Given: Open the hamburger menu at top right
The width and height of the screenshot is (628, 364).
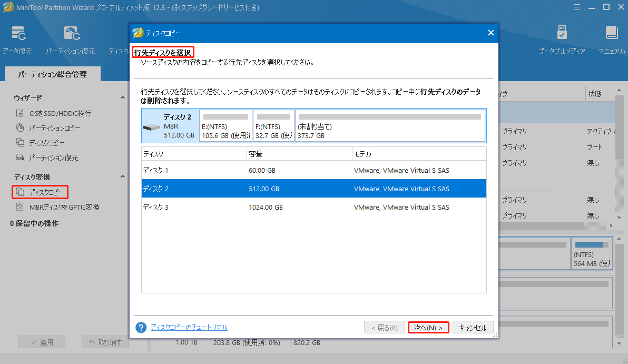Looking at the screenshot, I should [576, 7].
